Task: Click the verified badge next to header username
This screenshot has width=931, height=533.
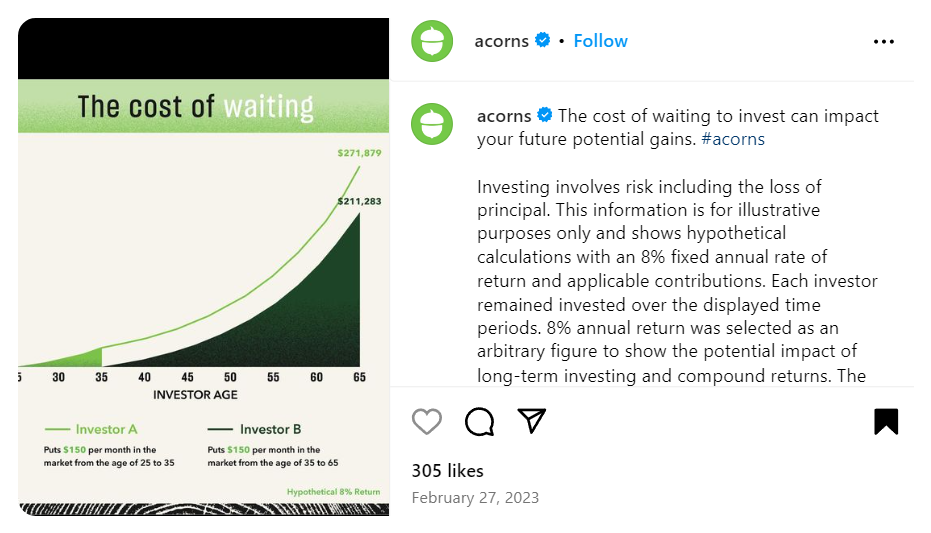Action: pyautogui.click(x=543, y=40)
